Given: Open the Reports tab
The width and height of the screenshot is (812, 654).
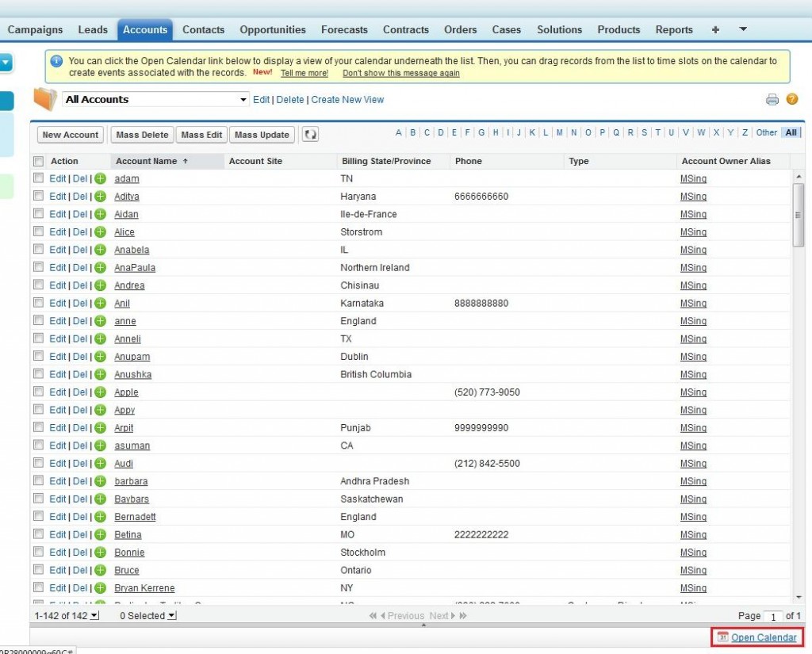Looking at the screenshot, I should (673, 29).
